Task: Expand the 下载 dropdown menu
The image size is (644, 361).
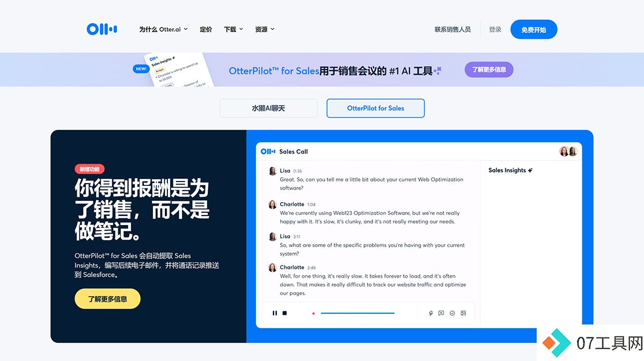Action: 233,29
